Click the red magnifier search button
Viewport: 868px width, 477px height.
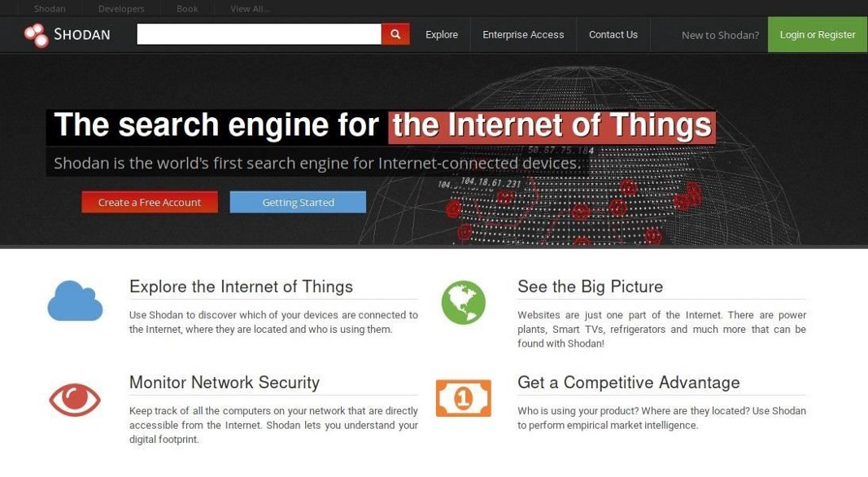[x=395, y=34]
